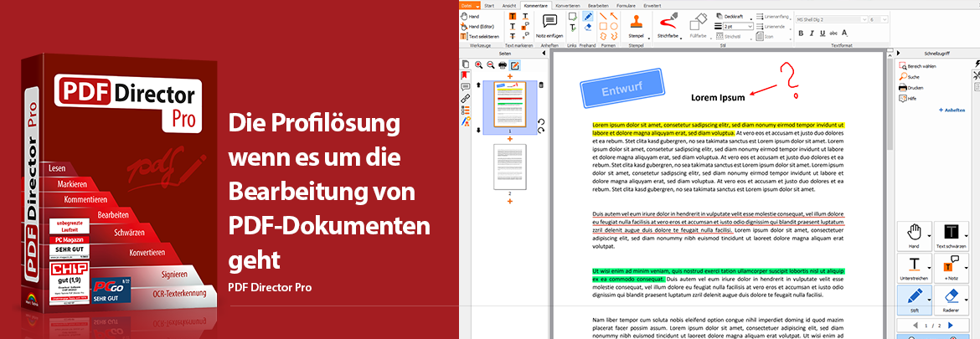Toggle italic text formatting
Screen dimensions: 980x339
[x=811, y=33]
